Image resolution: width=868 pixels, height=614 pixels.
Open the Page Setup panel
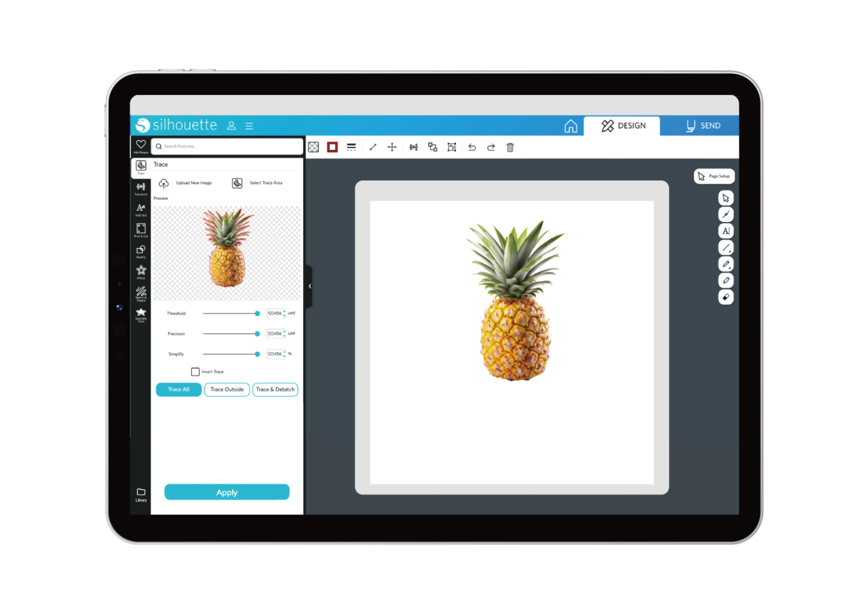pyautogui.click(x=714, y=175)
